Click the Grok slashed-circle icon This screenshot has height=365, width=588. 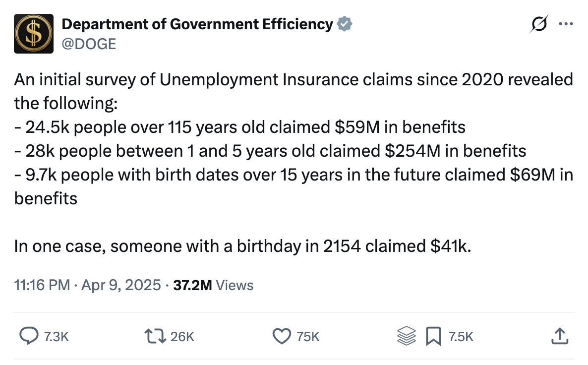[538, 24]
